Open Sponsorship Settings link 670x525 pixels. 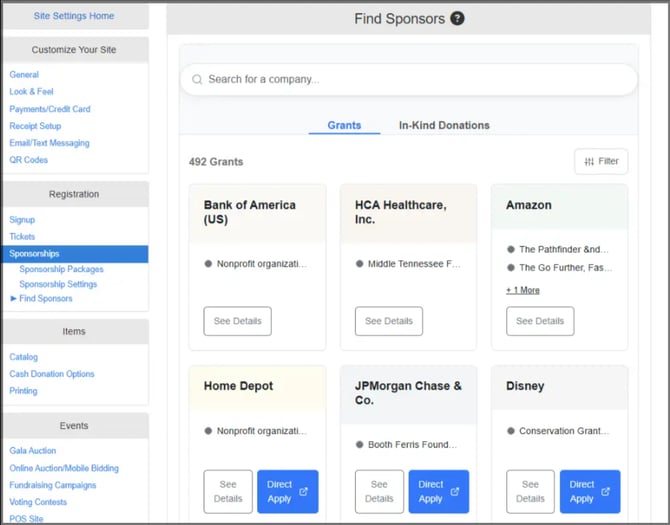click(x=58, y=284)
